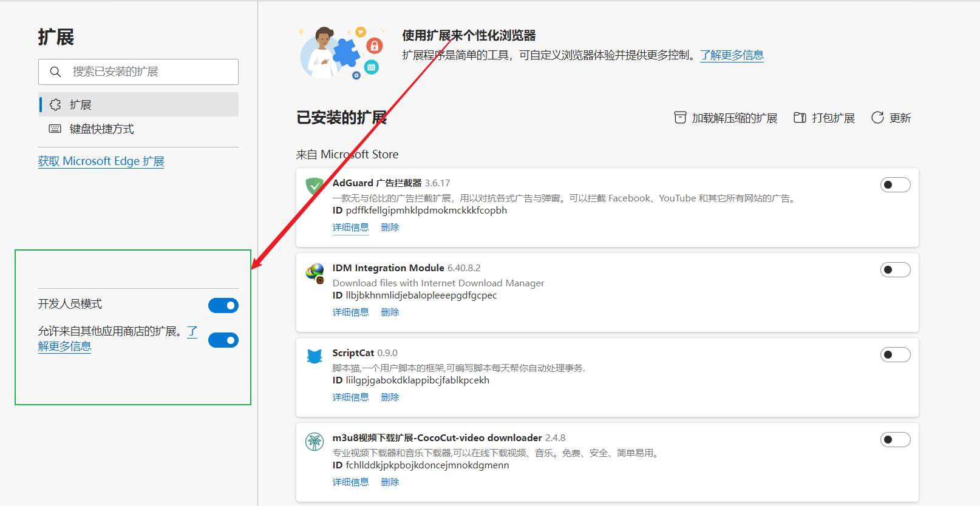
Task: Open 详细信息 for CocoCut downloader
Action: coord(350,482)
